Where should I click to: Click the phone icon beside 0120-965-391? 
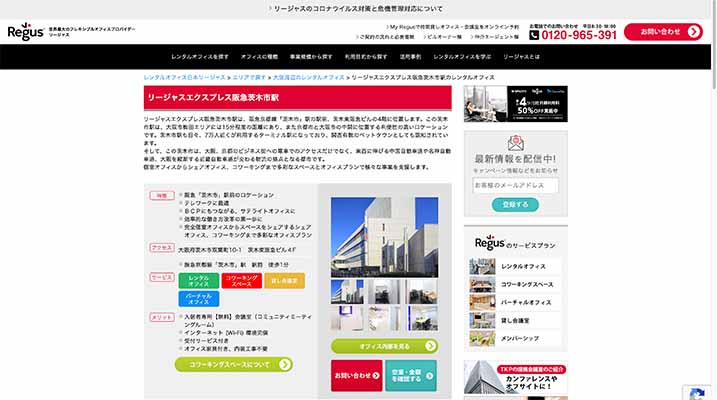534,35
